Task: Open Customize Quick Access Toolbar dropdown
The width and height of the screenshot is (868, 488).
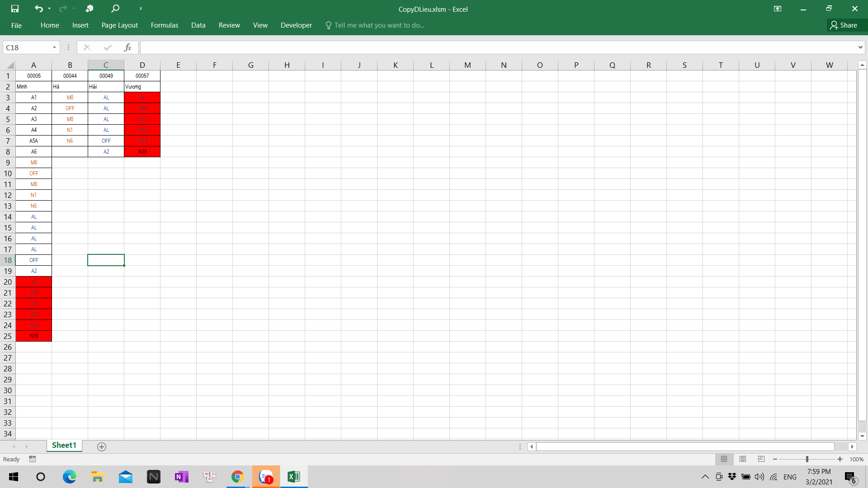Action: 141,9
